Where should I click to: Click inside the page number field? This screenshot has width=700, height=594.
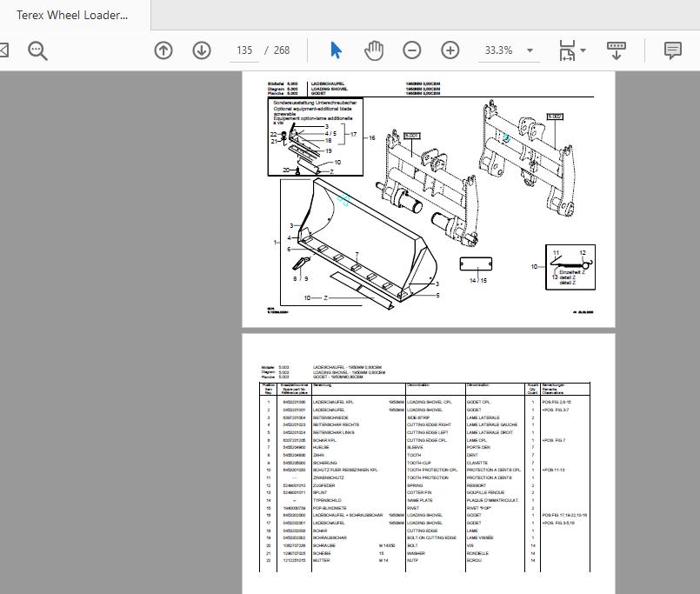246,50
